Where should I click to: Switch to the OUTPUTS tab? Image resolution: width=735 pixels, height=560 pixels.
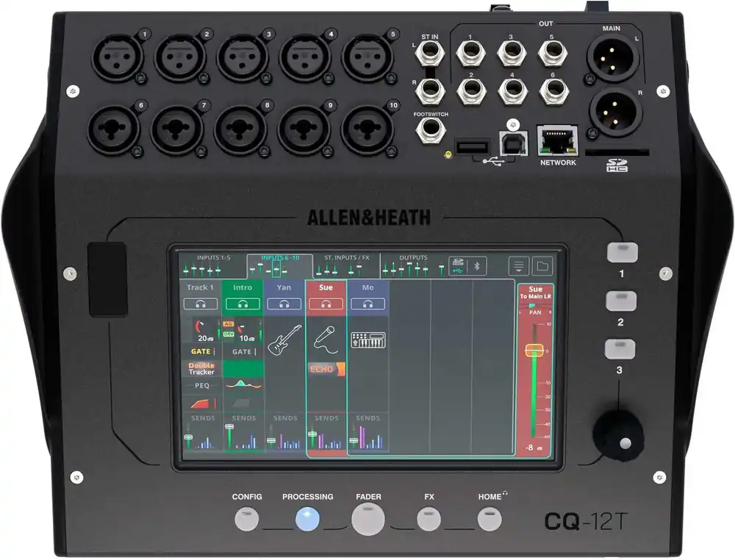(413, 259)
